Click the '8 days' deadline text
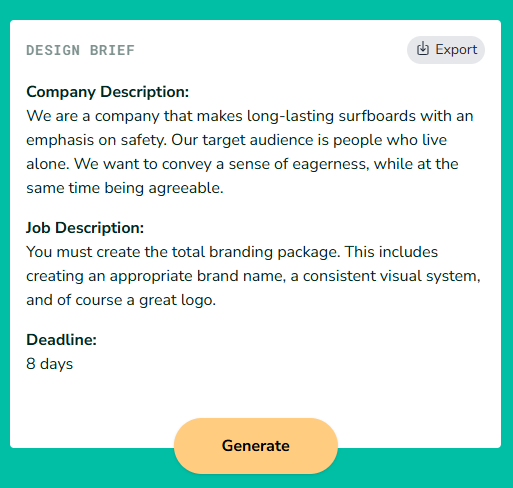The width and height of the screenshot is (513, 488). pyautogui.click(x=49, y=364)
